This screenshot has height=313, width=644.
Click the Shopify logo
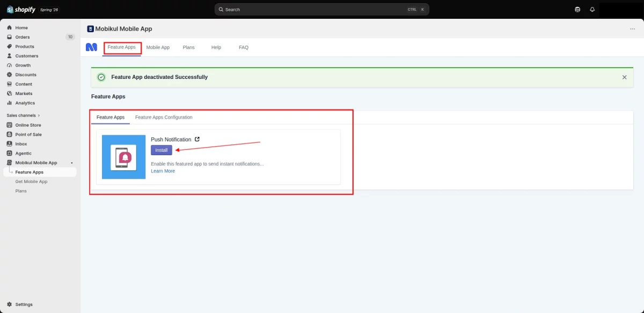click(x=21, y=10)
